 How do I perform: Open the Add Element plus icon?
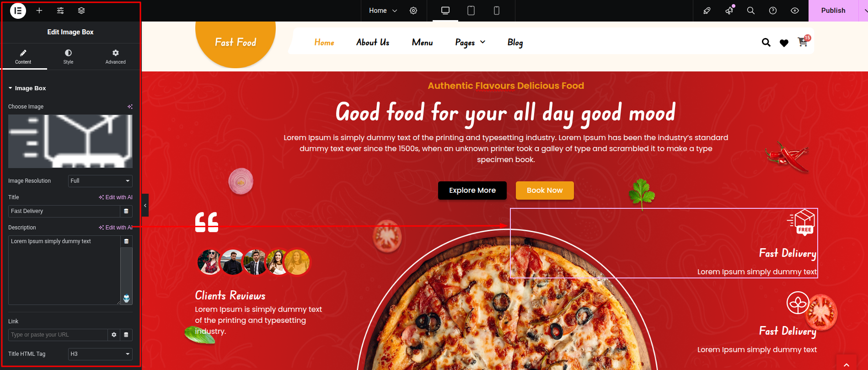click(x=39, y=11)
